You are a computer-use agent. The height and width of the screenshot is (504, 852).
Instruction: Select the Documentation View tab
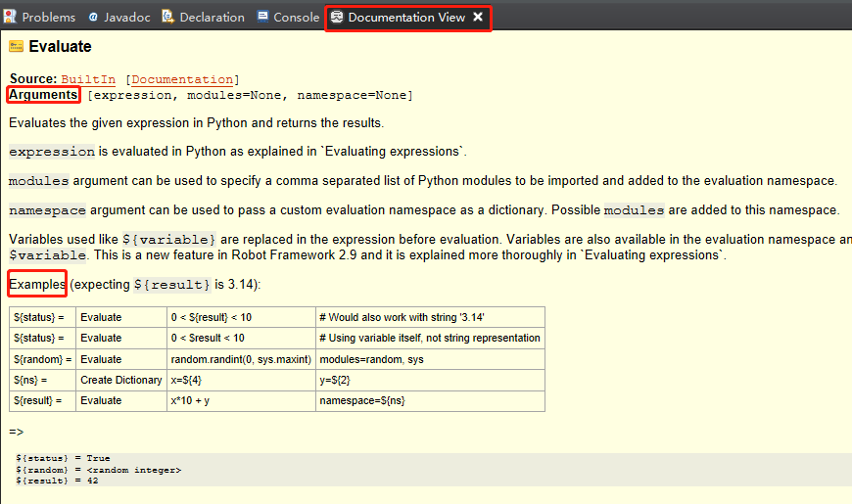point(406,18)
